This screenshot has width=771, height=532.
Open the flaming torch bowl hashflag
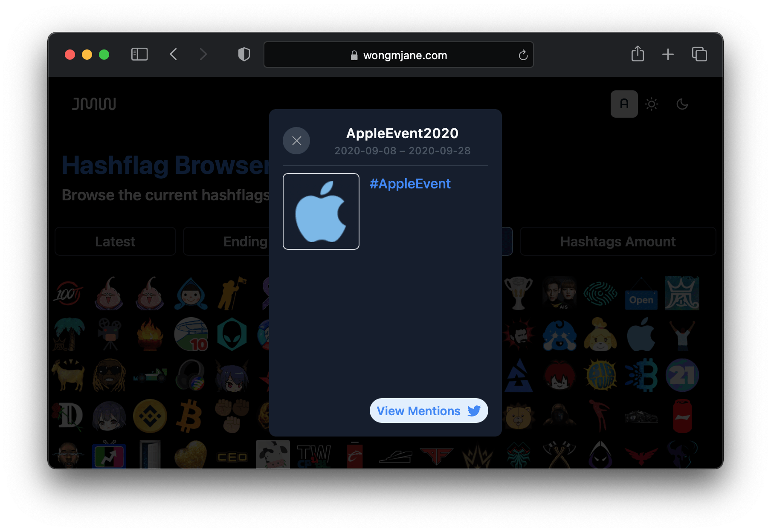(x=150, y=334)
